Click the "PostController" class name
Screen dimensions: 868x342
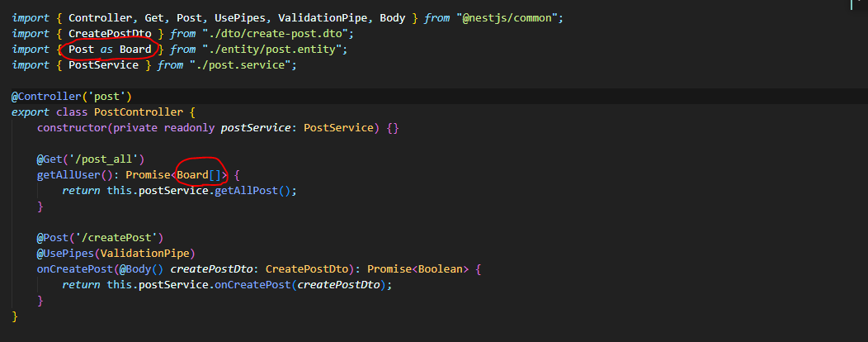point(139,112)
